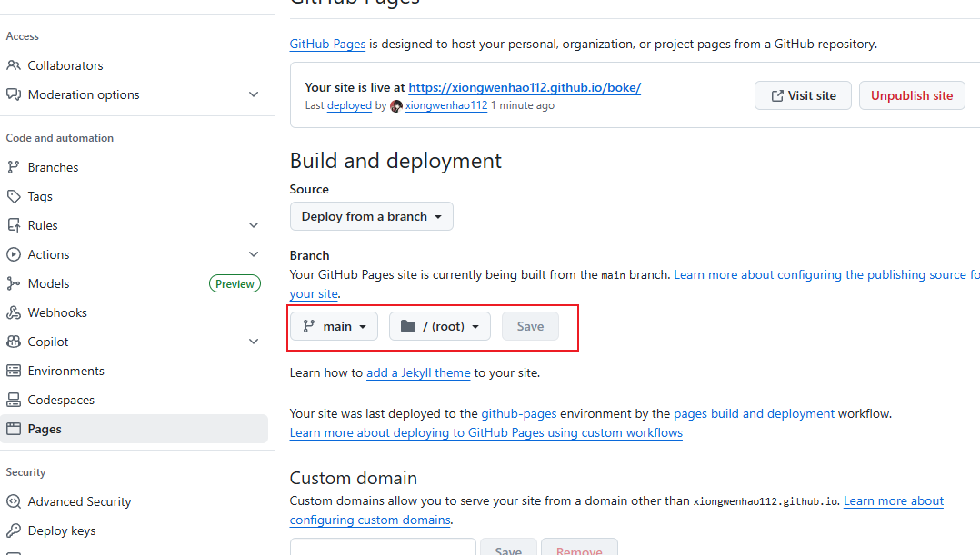Click the deployed link
This screenshot has width=980, height=555.
click(x=349, y=105)
